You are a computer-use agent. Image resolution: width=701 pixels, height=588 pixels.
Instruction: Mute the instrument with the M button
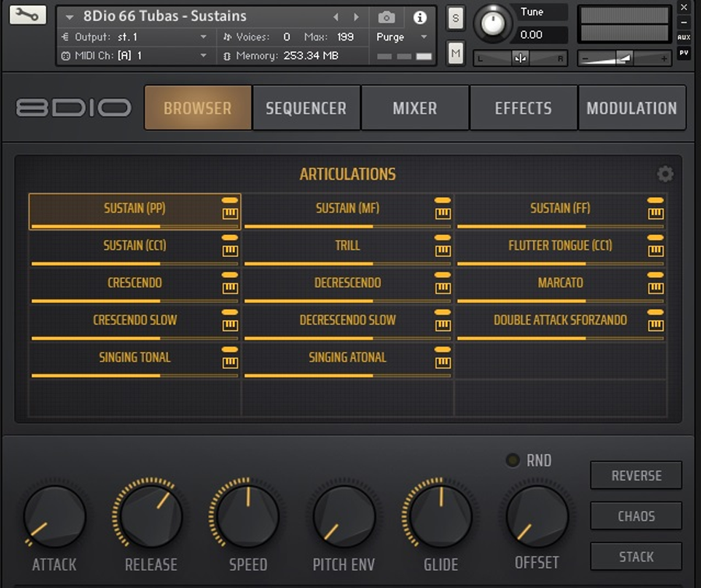455,54
